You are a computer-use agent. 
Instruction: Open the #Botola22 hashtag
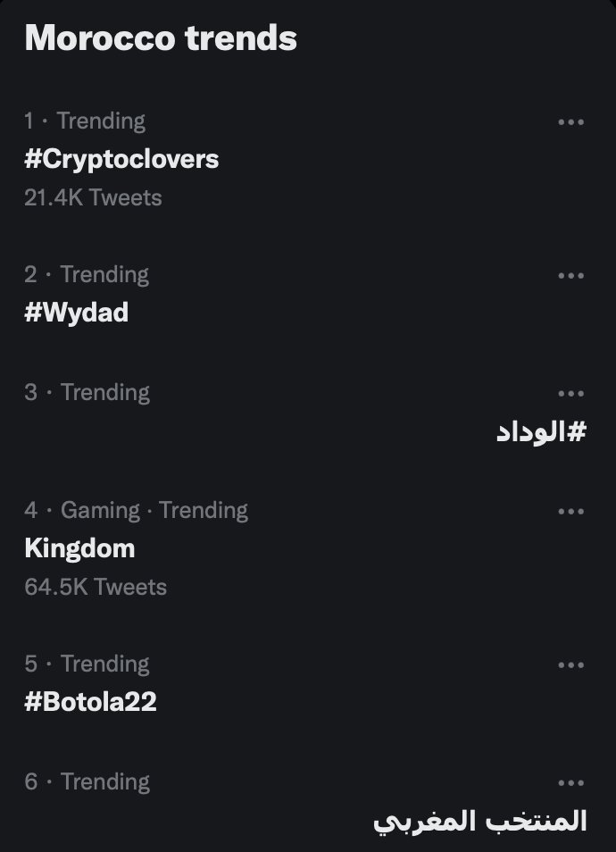coord(91,701)
